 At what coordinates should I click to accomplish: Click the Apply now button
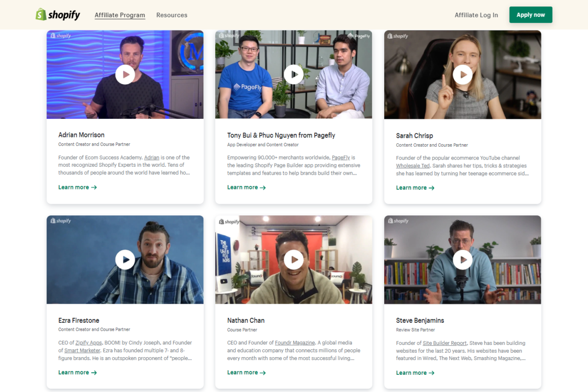tap(531, 15)
